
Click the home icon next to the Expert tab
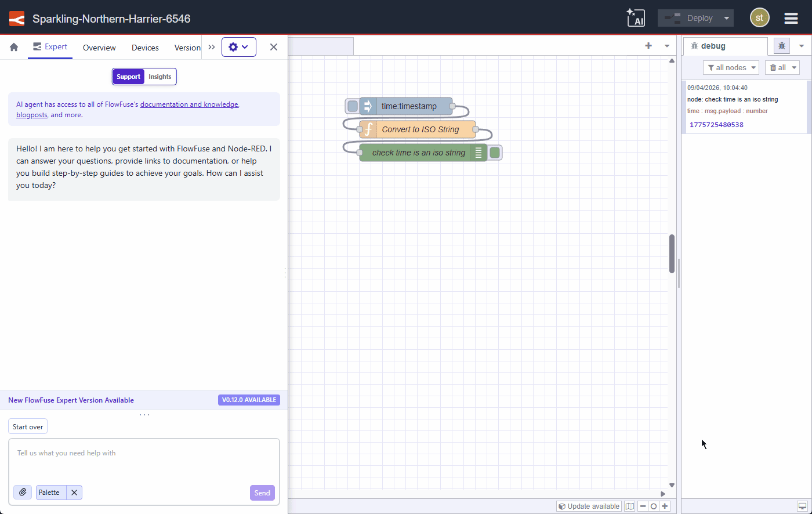(13, 47)
